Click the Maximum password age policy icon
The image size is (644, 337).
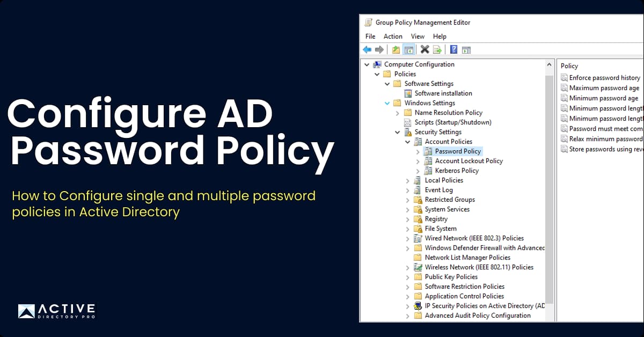click(564, 88)
